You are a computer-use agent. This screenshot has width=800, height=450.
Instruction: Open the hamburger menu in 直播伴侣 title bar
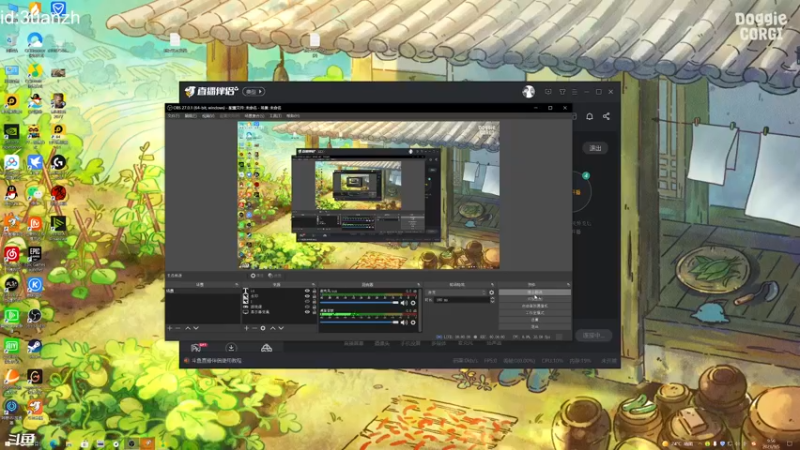[574, 92]
